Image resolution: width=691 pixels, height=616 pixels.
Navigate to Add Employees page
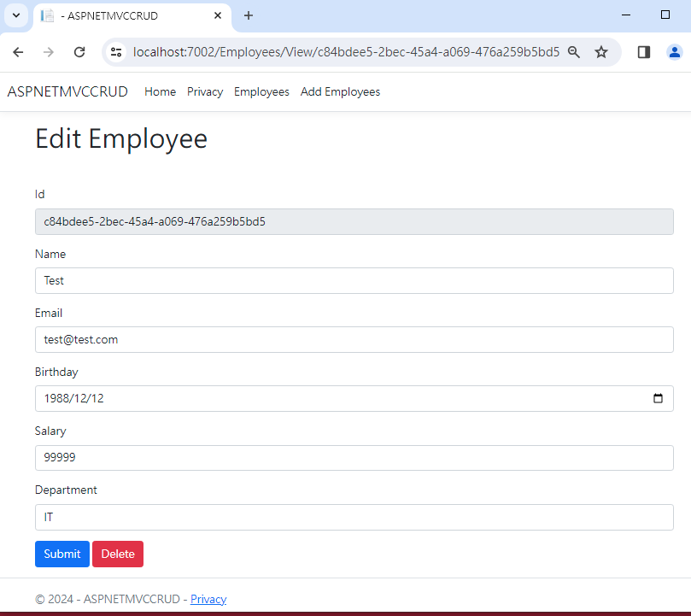340,91
